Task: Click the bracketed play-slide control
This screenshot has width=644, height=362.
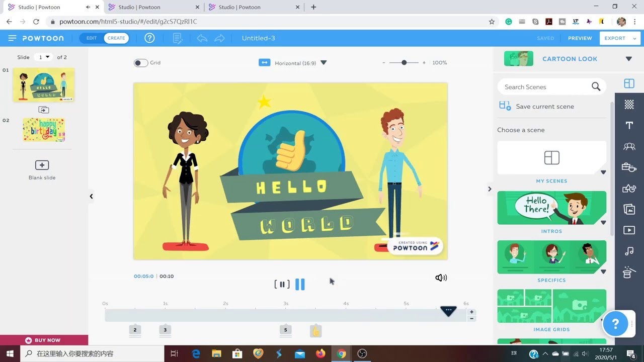Action: 282,285
